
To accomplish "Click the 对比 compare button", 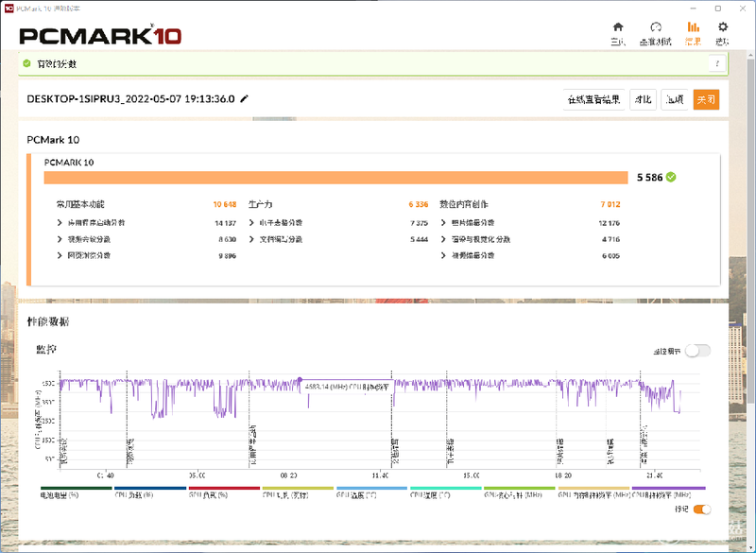I will tap(644, 99).
